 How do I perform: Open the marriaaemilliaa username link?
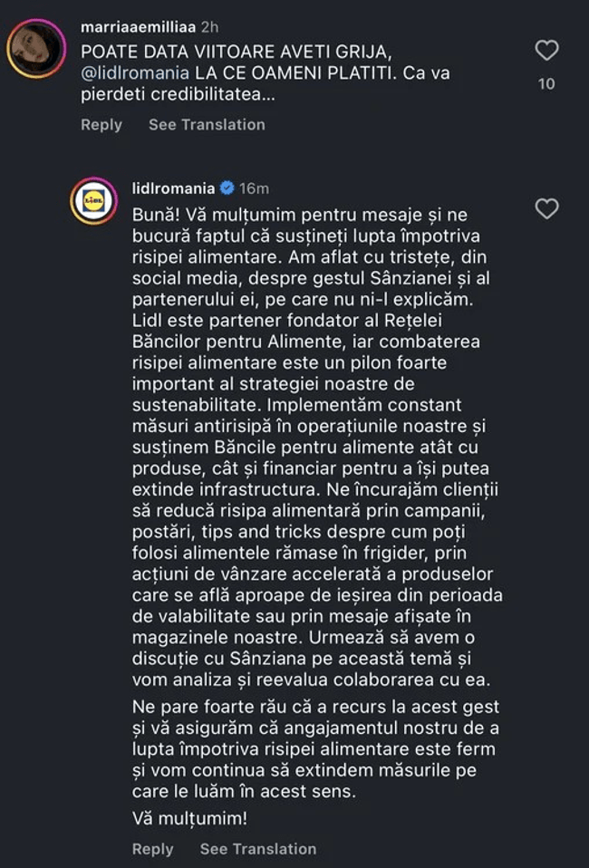click(138, 26)
